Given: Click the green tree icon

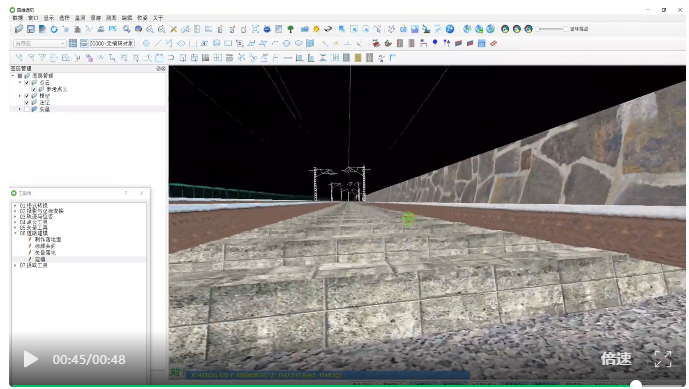Looking at the screenshot, I should click(x=290, y=29).
